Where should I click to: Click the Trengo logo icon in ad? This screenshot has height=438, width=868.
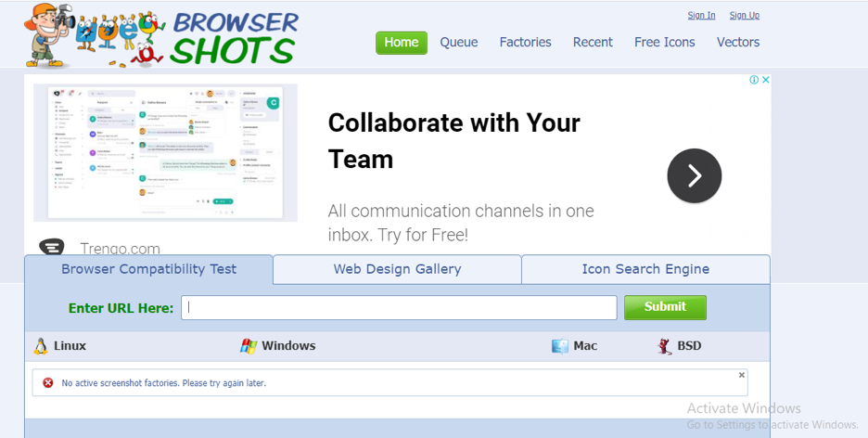click(x=52, y=246)
